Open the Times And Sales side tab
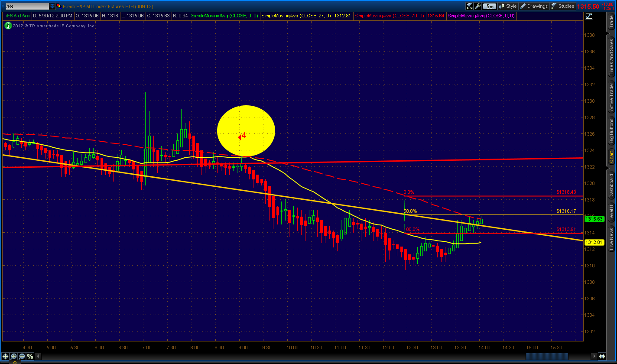617x364 pixels. [611, 57]
